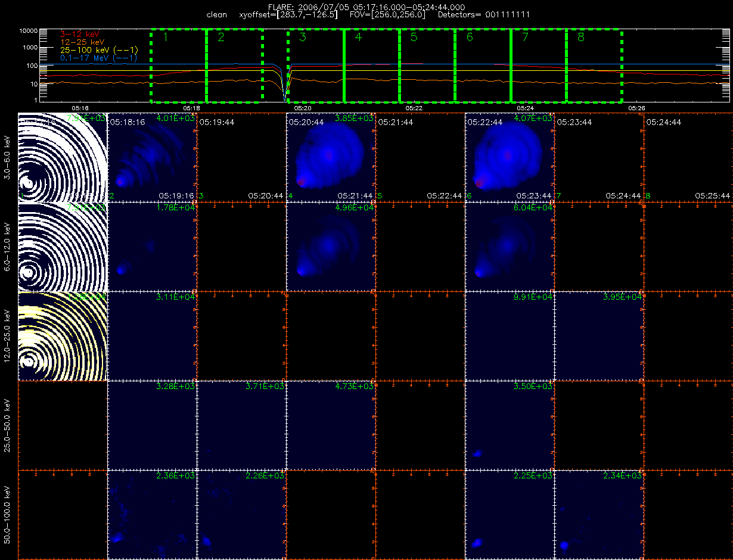
Task: Click the 05:18:16 start time label
Action: point(128,122)
